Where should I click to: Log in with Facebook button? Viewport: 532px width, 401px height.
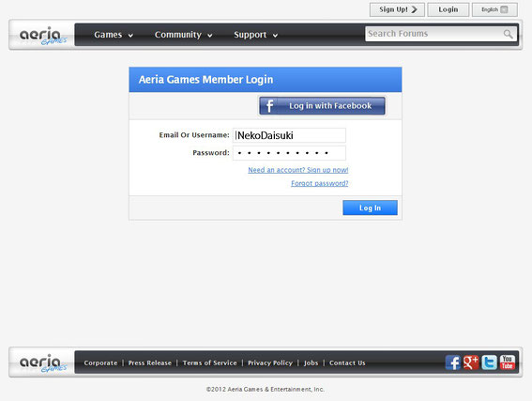323,106
